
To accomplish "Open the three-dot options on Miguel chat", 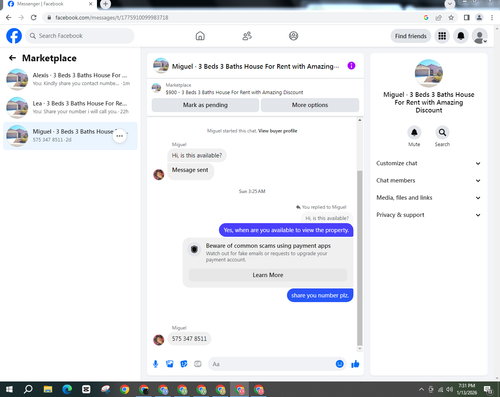I will pyautogui.click(x=120, y=136).
